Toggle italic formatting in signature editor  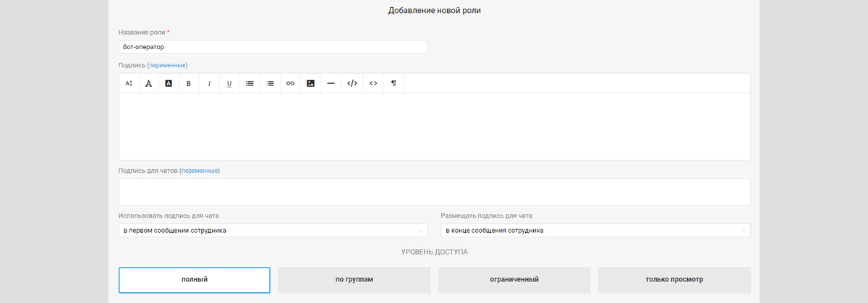pyautogui.click(x=209, y=83)
